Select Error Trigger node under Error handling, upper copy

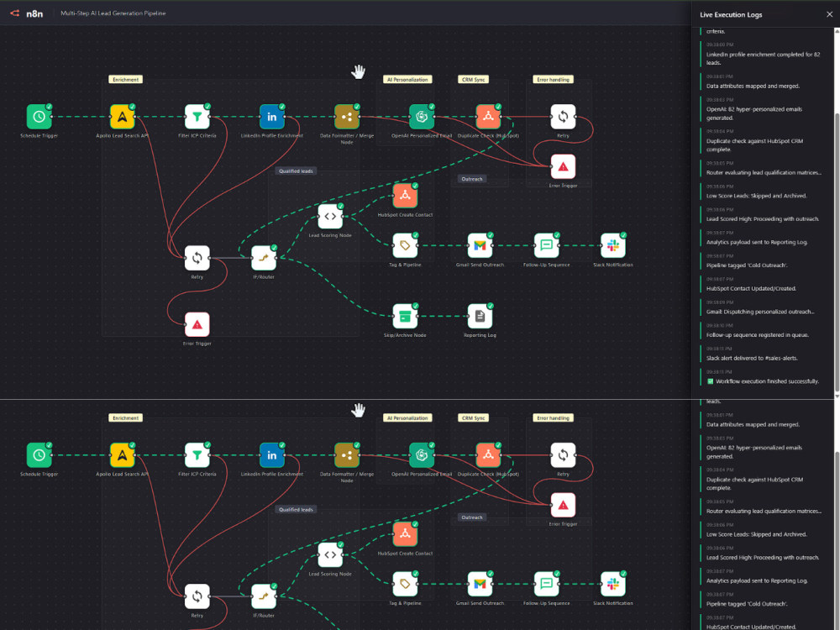point(563,166)
